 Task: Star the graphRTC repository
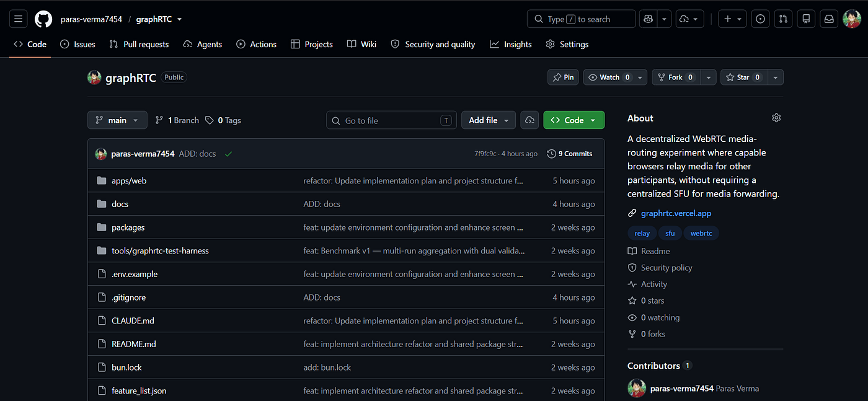pyautogui.click(x=744, y=77)
